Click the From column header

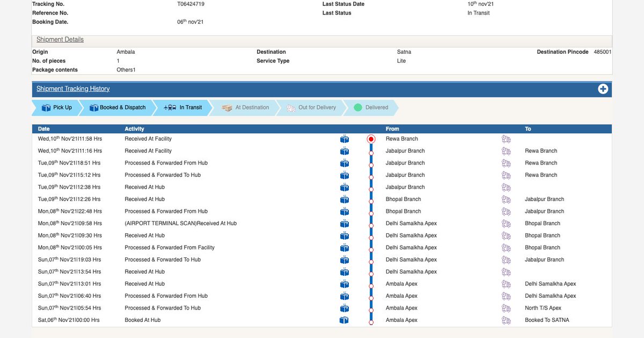pyautogui.click(x=392, y=129)
